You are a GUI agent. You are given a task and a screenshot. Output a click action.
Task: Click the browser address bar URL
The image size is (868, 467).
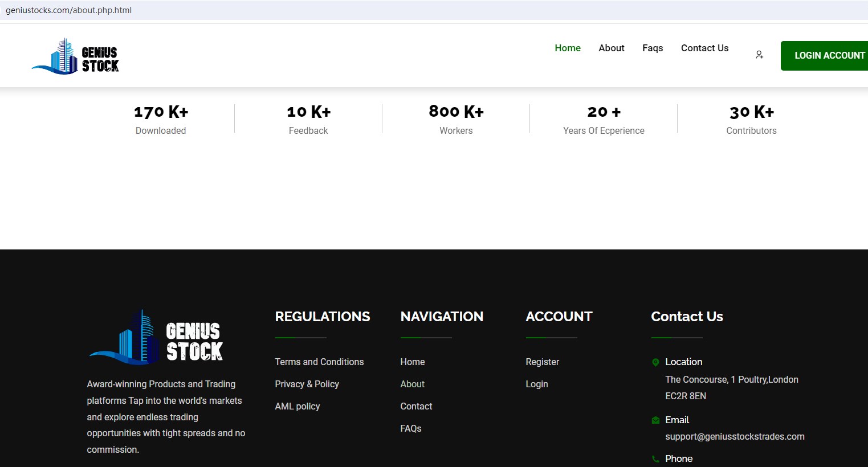68,10
